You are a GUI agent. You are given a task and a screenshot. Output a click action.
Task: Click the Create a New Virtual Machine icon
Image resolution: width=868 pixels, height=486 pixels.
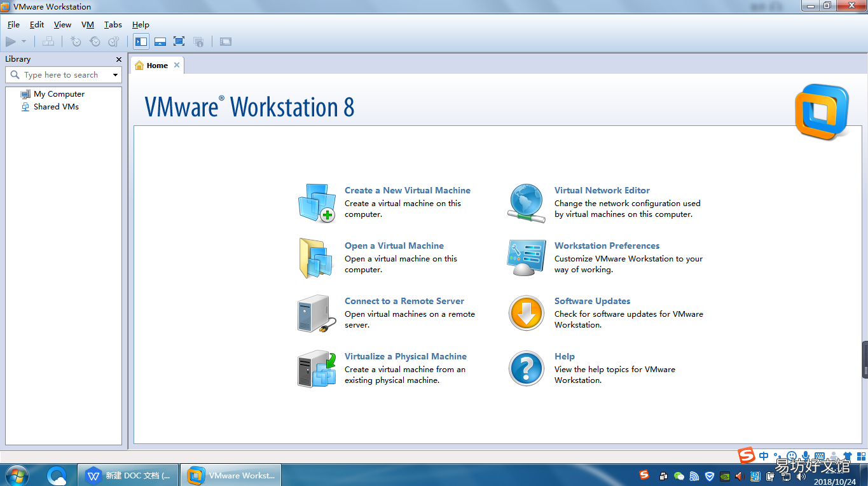(317, 203)
